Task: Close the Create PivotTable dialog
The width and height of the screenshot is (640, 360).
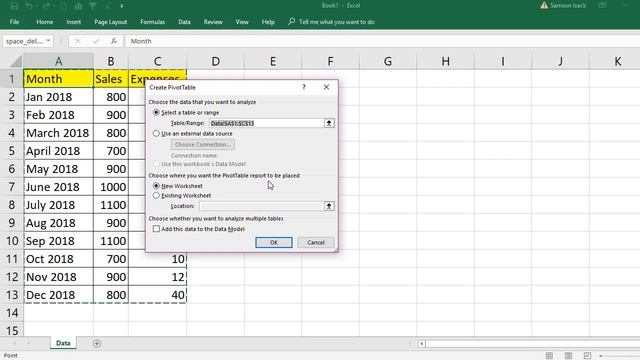Action: point(327,87)
